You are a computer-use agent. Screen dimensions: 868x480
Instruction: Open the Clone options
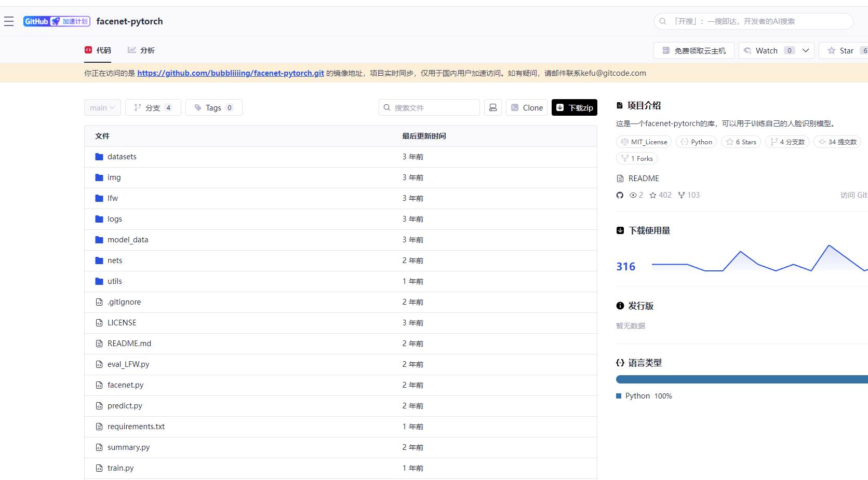(527, 107)
